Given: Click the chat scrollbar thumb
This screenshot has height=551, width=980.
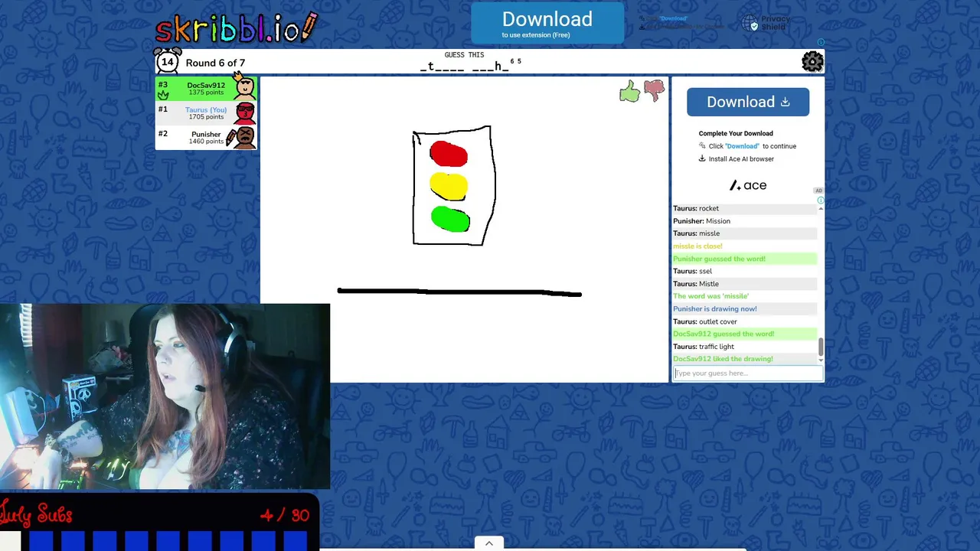Looking at the screenshot, I should (821, 348).
